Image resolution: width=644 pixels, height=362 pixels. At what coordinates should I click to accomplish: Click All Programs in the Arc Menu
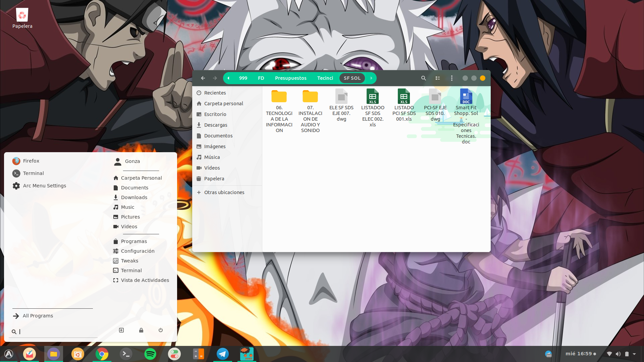pos(38,316)
